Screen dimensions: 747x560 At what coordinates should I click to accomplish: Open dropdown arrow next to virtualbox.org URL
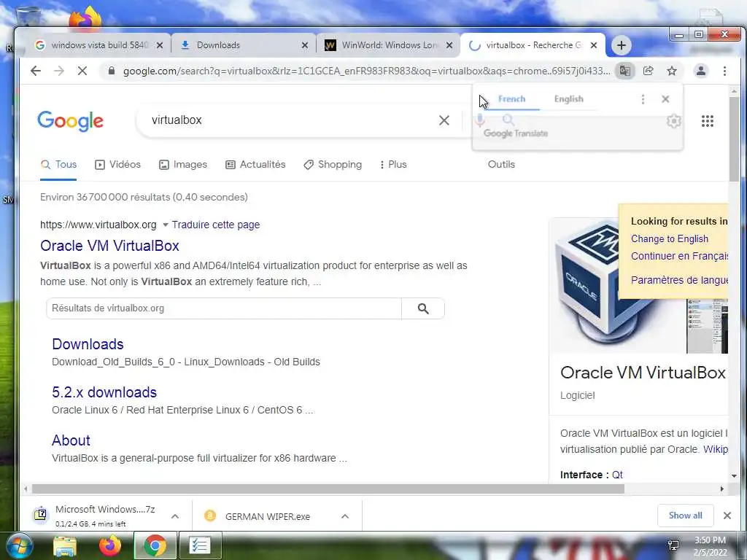point(166,225)
